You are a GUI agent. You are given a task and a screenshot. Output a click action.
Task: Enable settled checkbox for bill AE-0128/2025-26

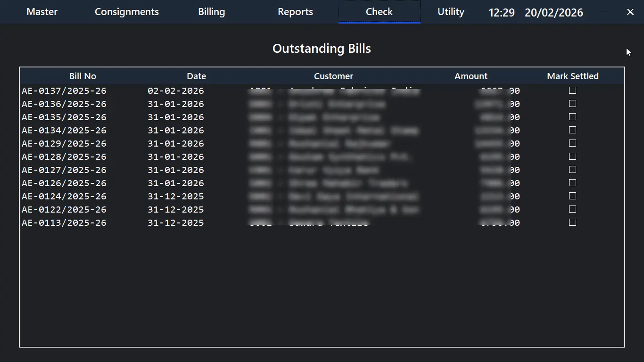572,156
